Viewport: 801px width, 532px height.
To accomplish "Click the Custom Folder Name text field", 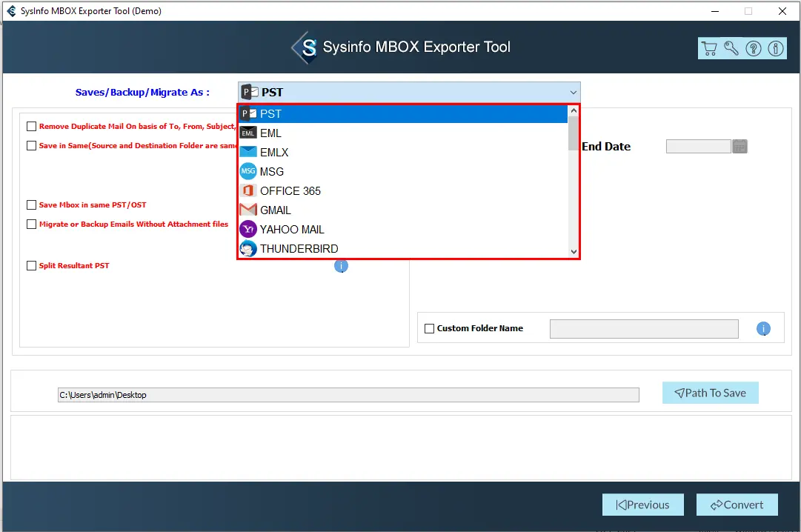I will [x=644, y=329].
